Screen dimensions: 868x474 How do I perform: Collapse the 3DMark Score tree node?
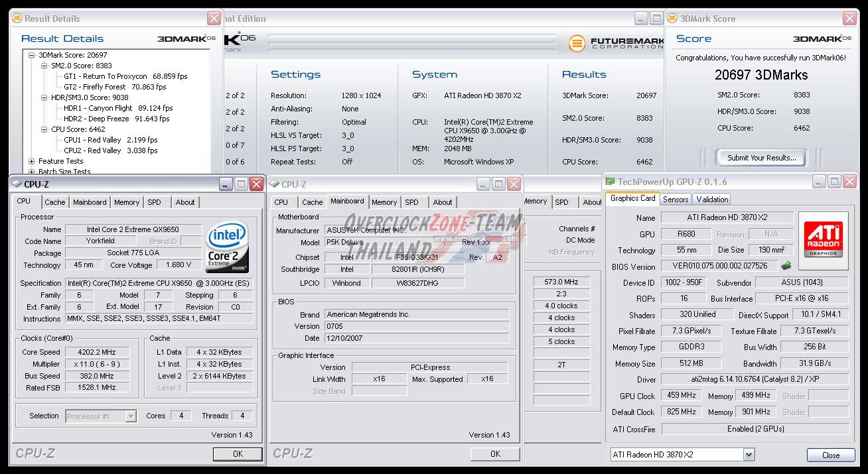[x=31, y=55]
